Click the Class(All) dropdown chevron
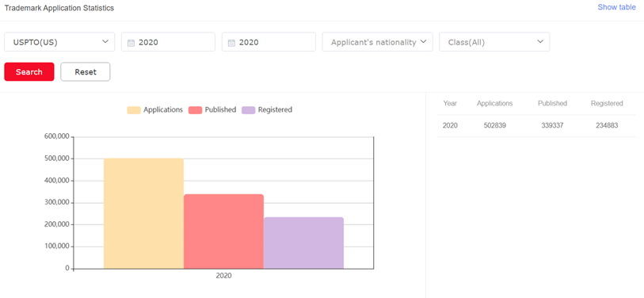The image size is (644, 298). 540,41
